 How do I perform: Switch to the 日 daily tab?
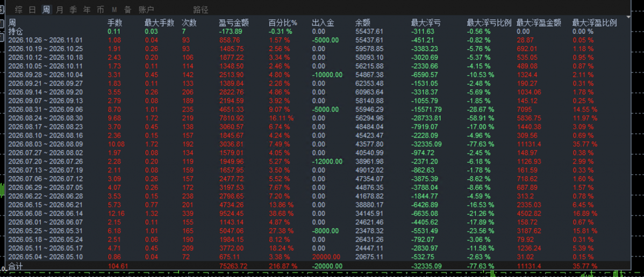(x=32, y=10)
